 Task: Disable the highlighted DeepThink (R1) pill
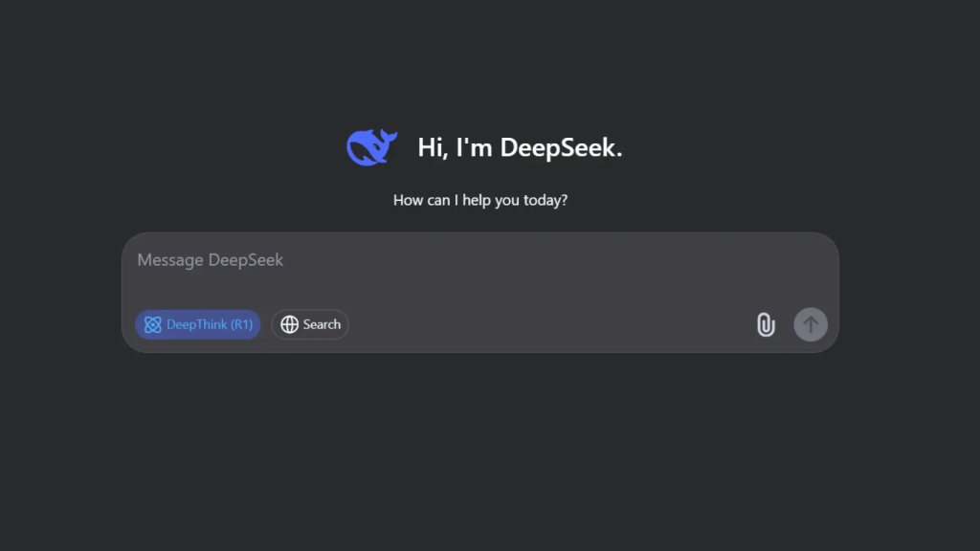[197, 325]
